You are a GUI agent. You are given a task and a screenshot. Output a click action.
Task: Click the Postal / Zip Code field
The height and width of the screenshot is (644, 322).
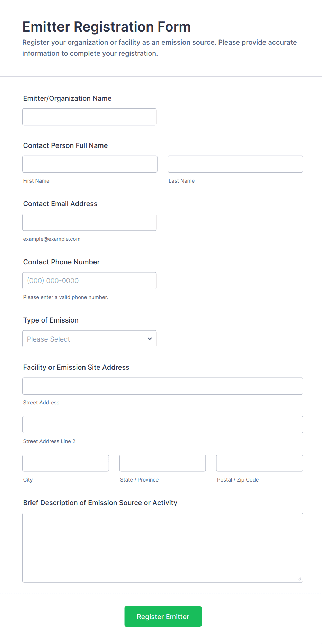click(259, 463)
